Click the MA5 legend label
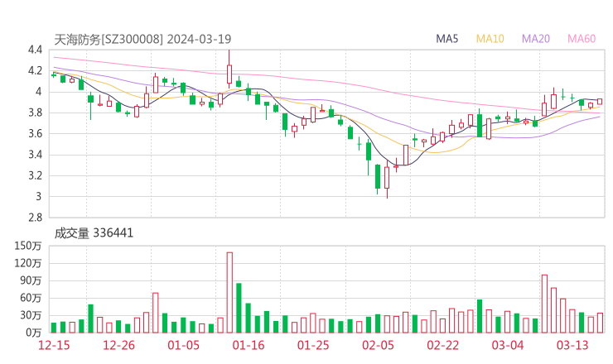Image resolution: width=613 pixels, height=364 pixels. 446,39
